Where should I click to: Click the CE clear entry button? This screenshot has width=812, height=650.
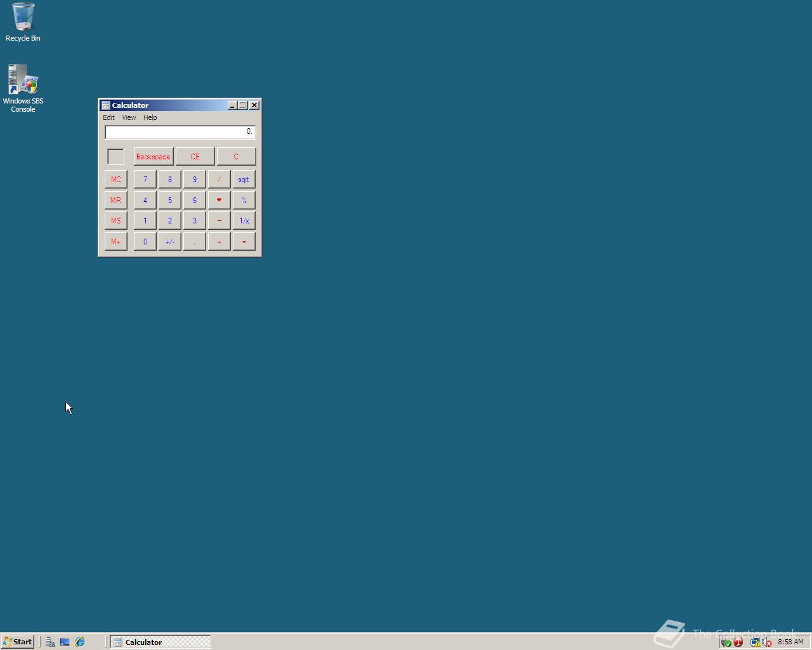[x=195, y=157]
